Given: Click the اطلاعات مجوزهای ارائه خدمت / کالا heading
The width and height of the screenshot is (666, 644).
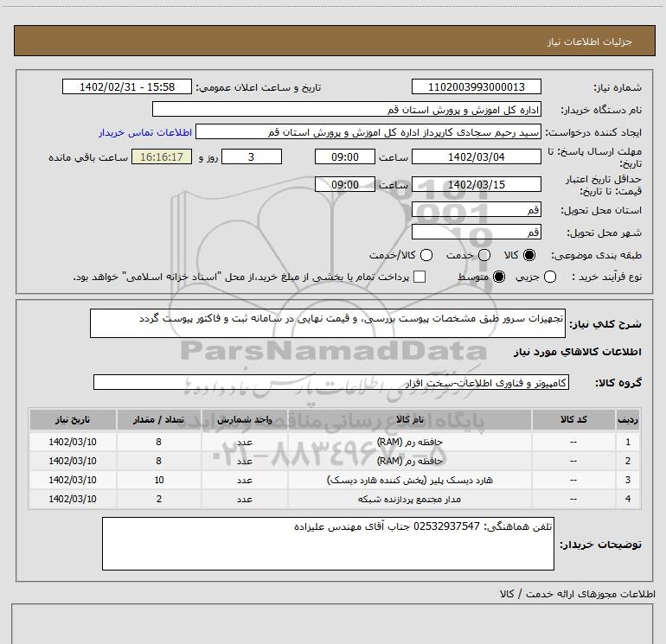Looking at the screenshot, I should [x=577, y=594].
